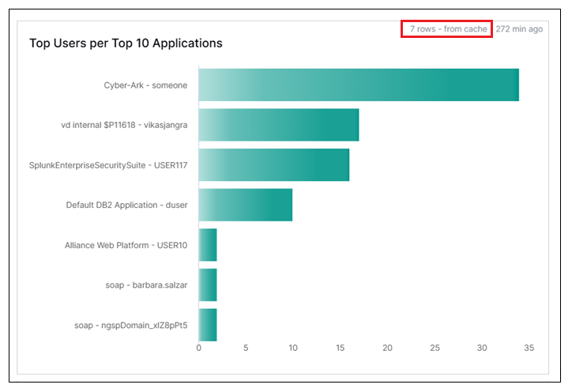Click the Alliance Web Platform - USER10 bar
The height and width of the screenshot is (392, 572).
coord(208,245)
